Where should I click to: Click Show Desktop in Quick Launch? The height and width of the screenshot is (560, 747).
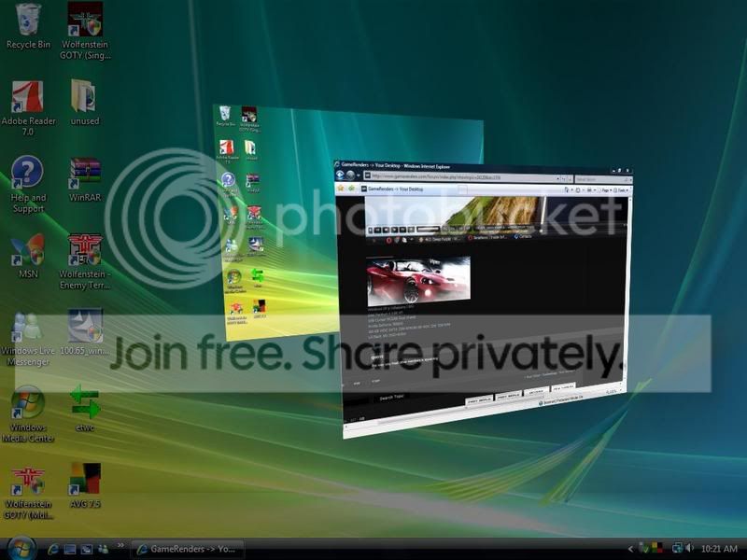pyautogui.click(x=70, y=549)
